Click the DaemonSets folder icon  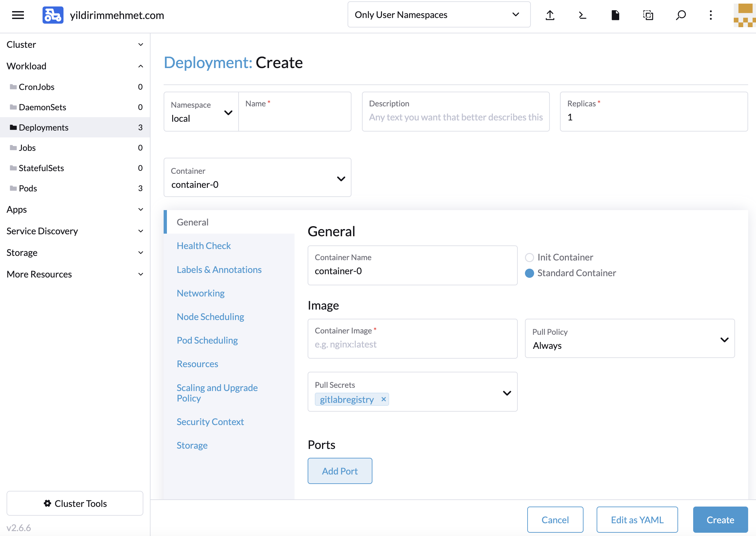[13, 107]
